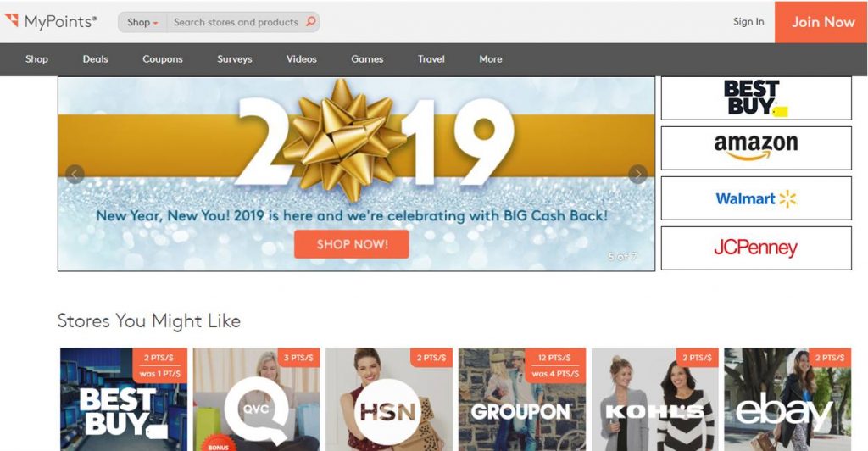Click the MyPoints logo icon
The image size is (868, 451).
(12, 20)
